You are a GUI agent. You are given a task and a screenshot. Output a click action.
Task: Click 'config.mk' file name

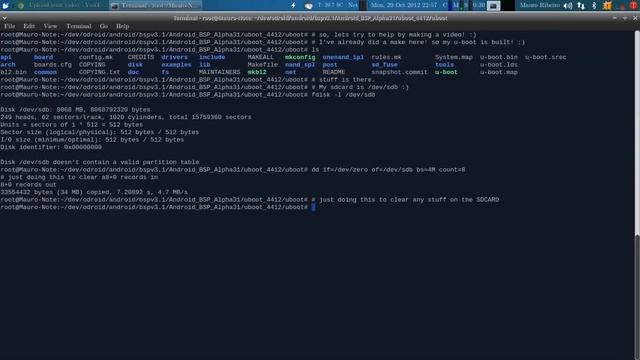[96, 57]
